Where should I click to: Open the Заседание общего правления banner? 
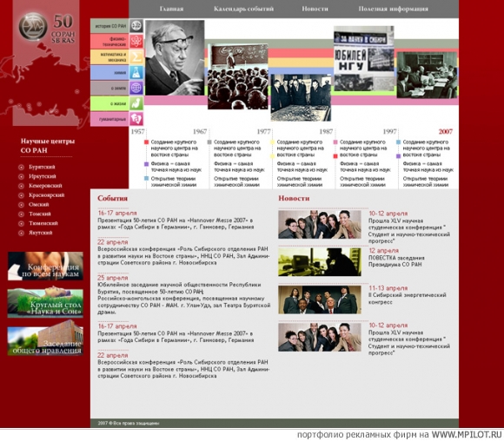tap(45, 341)
